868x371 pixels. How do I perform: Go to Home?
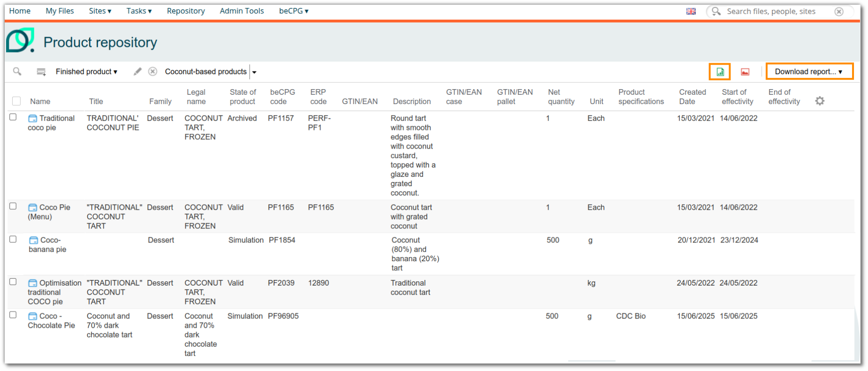click(x=20, y=11)
